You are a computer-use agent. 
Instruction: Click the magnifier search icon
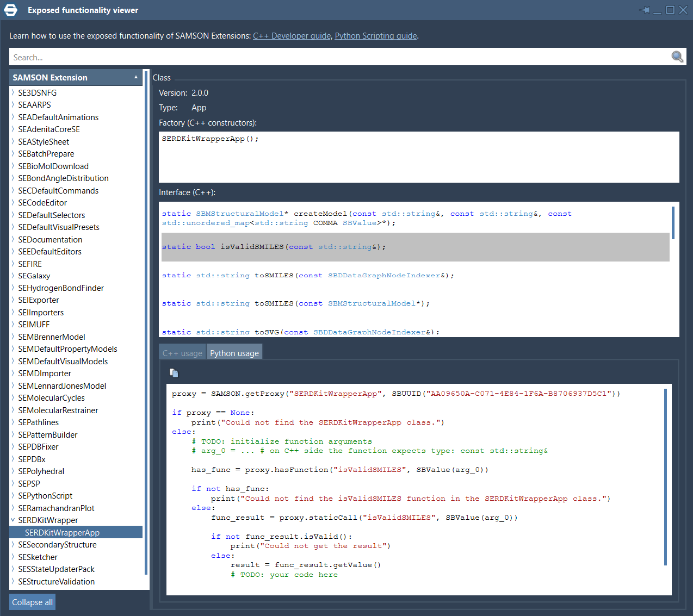click(x=677, y=57)
